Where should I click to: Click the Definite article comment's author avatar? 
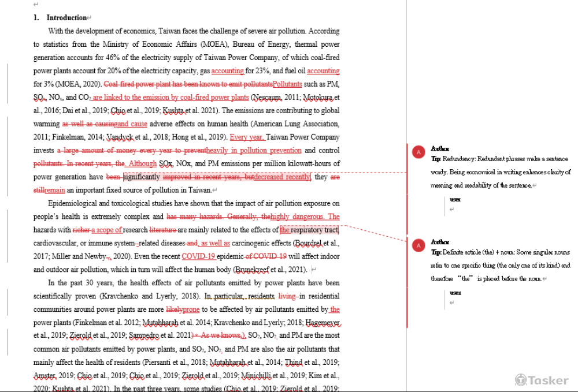point(417,245)
